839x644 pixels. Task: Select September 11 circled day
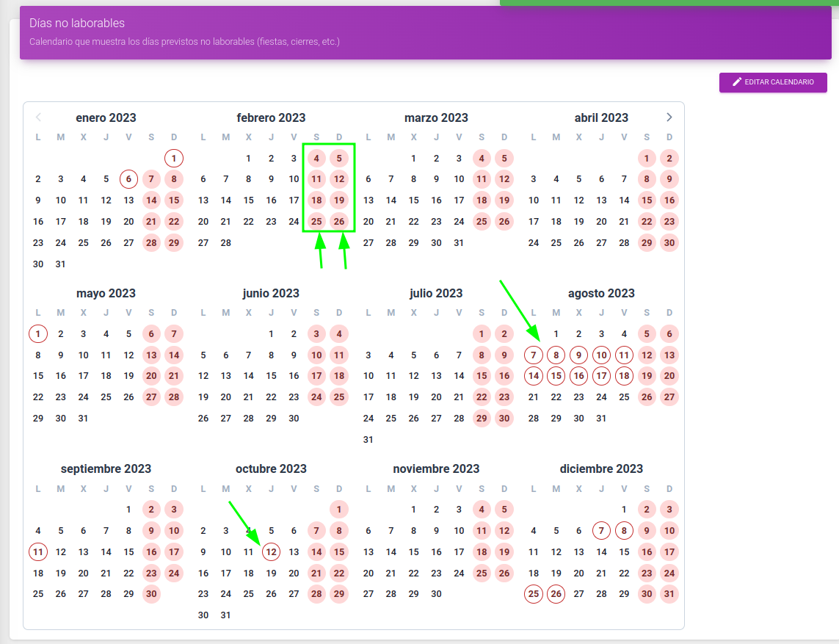coord(38,552)
